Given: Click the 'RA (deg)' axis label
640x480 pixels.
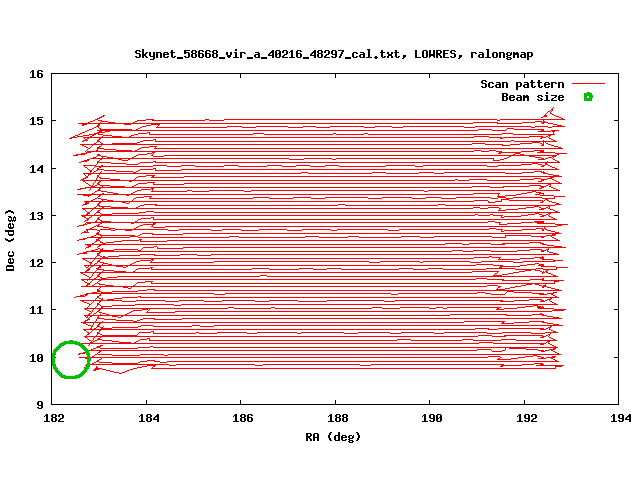Looking at the screenshot, I should [x=333, y=437].
